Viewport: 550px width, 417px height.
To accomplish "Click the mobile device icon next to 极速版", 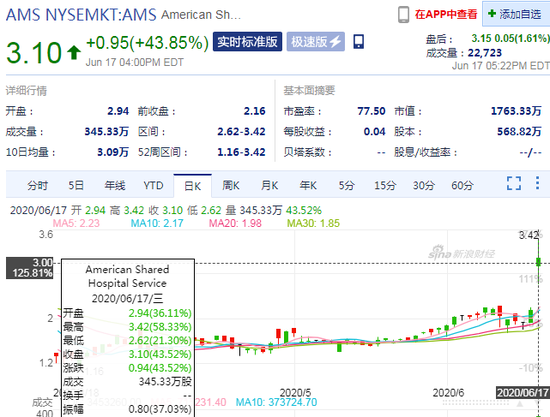I will (x=358, y=42).
